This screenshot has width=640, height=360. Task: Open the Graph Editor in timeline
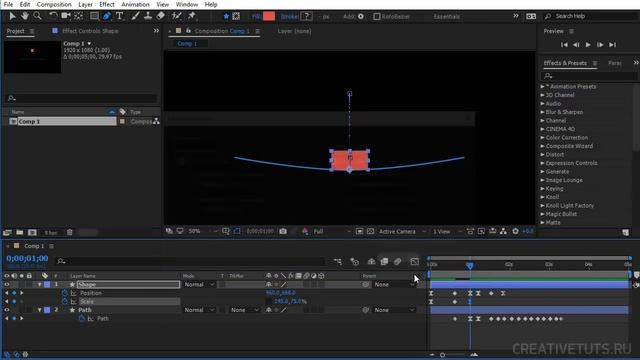point(414,262)
